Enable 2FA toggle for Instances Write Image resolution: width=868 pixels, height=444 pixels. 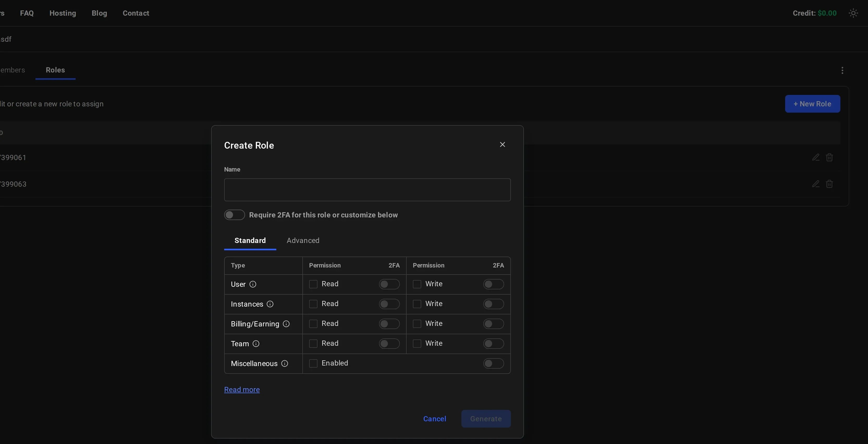click(493, 304)
